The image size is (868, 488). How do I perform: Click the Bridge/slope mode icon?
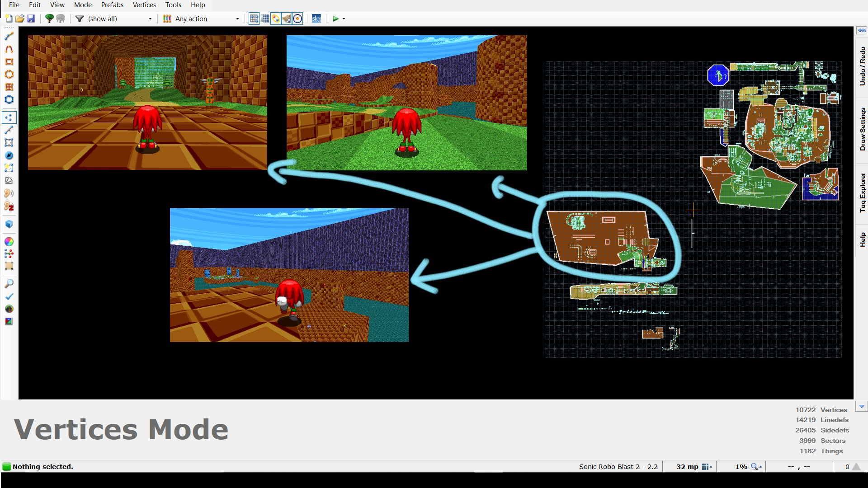pyautogui.click(x=9, y=181)
